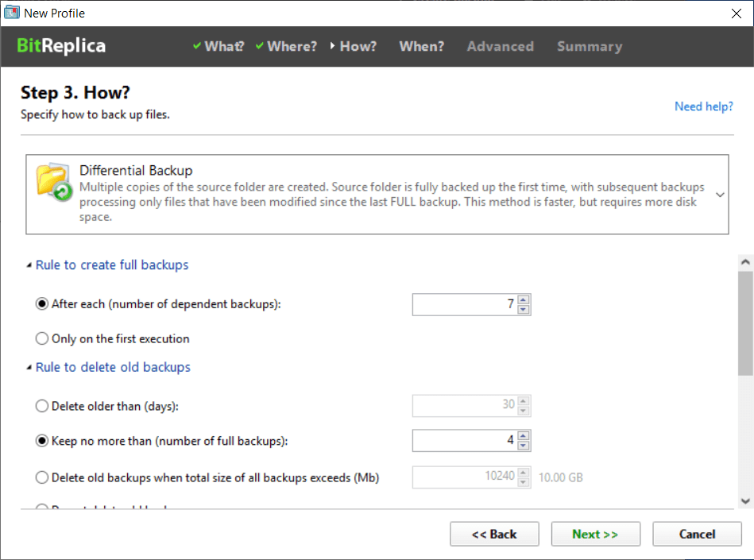Decrease dependent backups count spinner
The image size is (754, 560).
523,310
